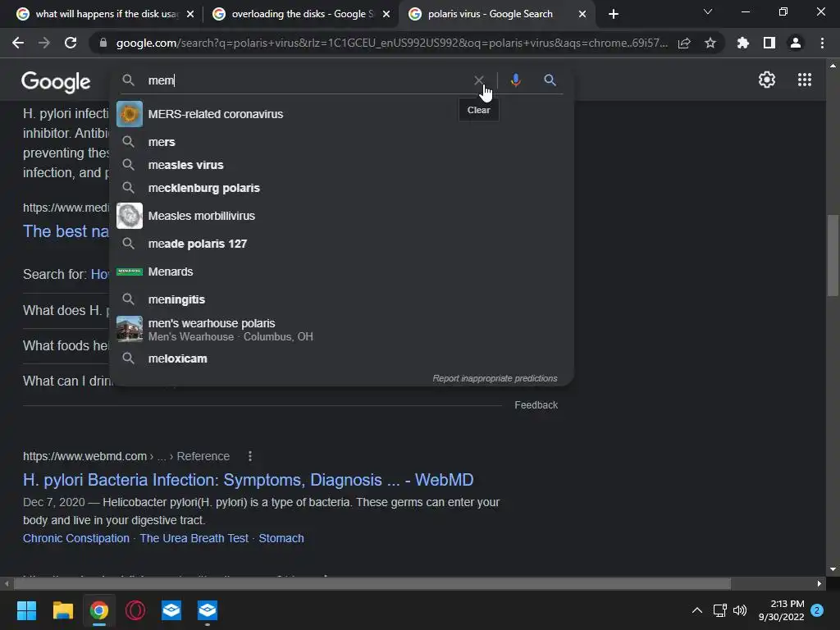
Task: Select the 'meloxicam' suggestion
Action: pyautogui.click(x=341, y=358)
